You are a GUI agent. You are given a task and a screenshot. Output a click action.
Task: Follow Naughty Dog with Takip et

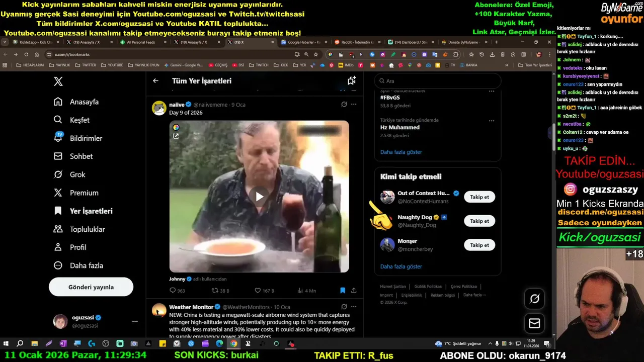(479, 221)
